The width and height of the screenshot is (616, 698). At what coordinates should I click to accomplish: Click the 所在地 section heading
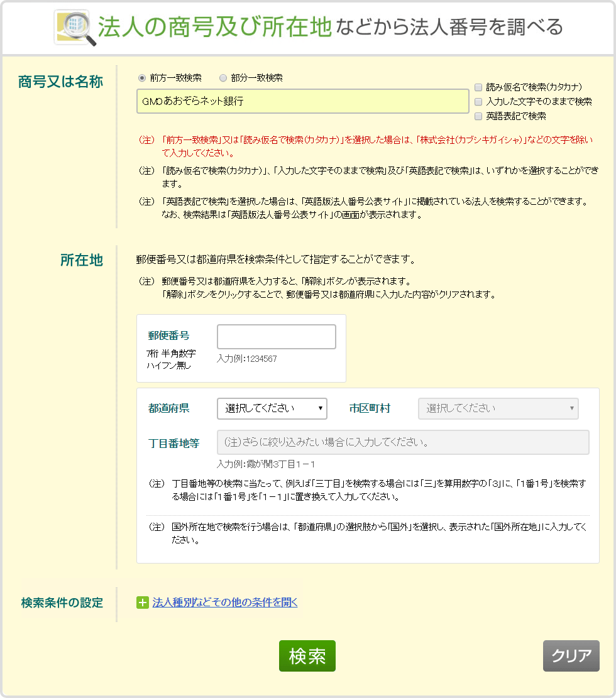tap(81, 260)
